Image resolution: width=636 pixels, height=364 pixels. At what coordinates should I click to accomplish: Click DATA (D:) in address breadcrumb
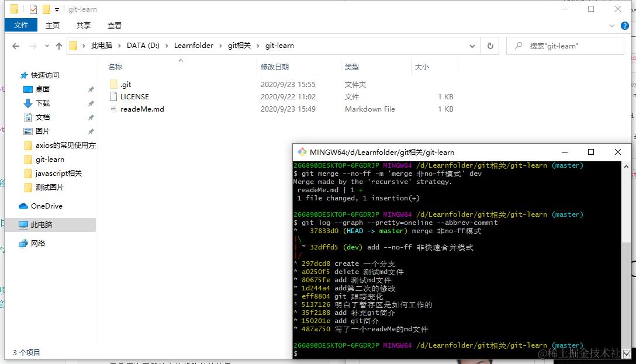(143, 46)
